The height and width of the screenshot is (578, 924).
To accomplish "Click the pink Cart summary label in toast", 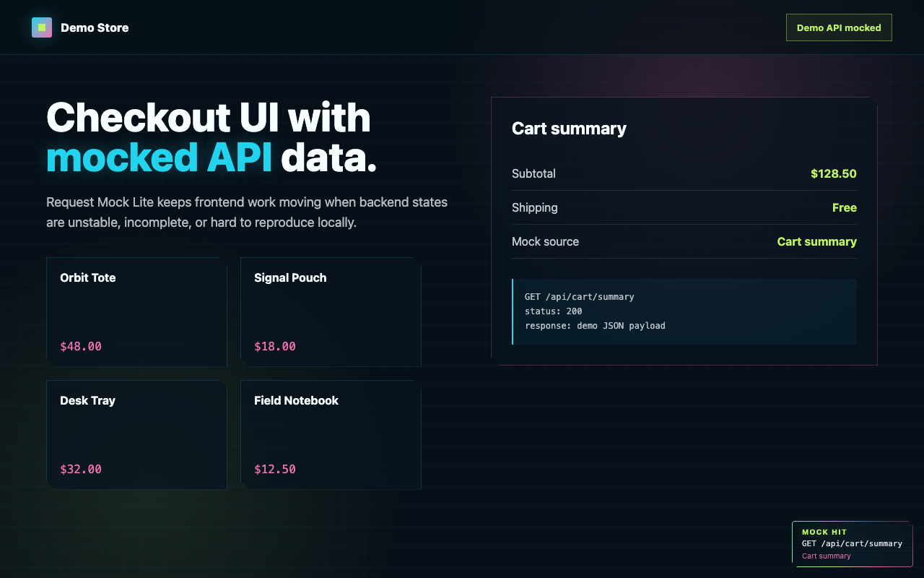I will point(827,556).
